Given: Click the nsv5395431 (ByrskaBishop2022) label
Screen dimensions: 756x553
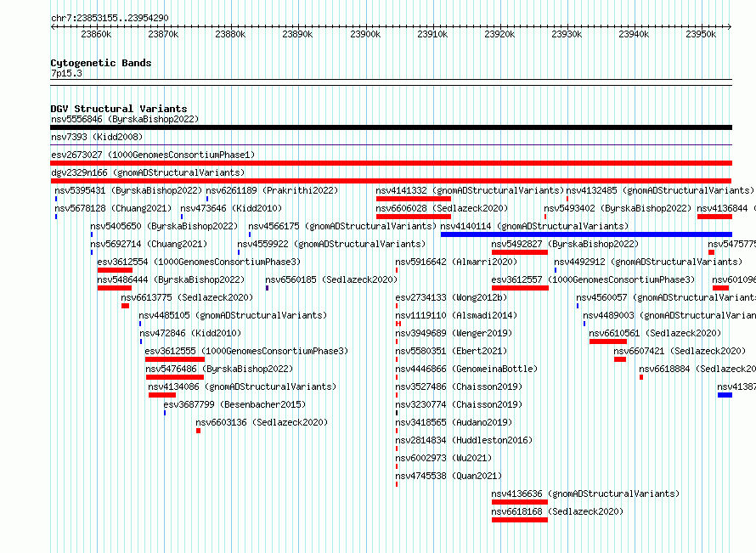Looking at the screenshot, I should (128, 190).
